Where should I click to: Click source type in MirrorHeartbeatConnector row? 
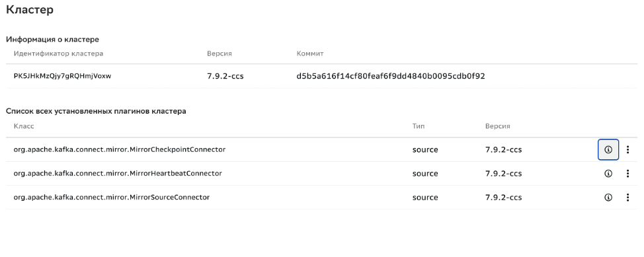[x=425, y=174]
